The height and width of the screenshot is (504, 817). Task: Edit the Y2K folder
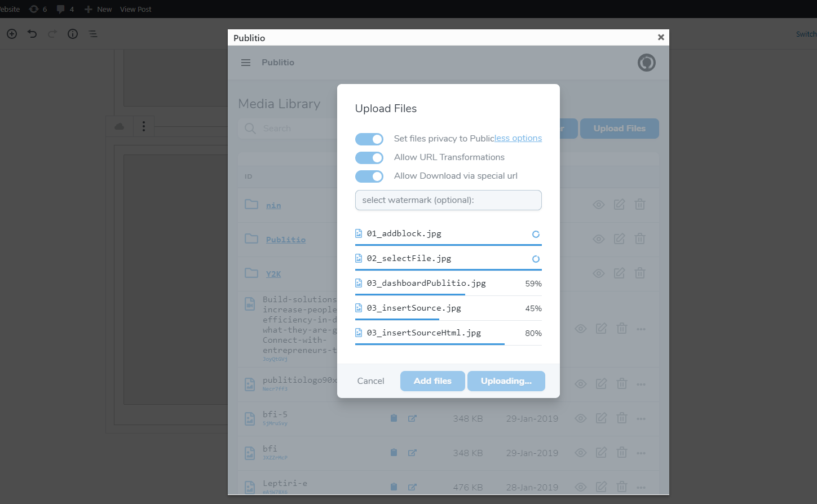pyautogui.click(x=619, y=273)
